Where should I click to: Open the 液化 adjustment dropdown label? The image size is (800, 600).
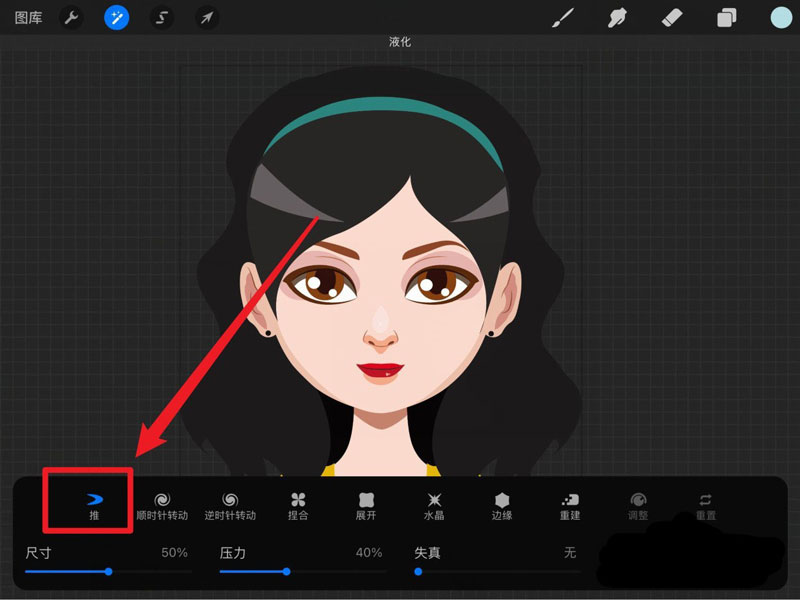[x=399, y=42]
